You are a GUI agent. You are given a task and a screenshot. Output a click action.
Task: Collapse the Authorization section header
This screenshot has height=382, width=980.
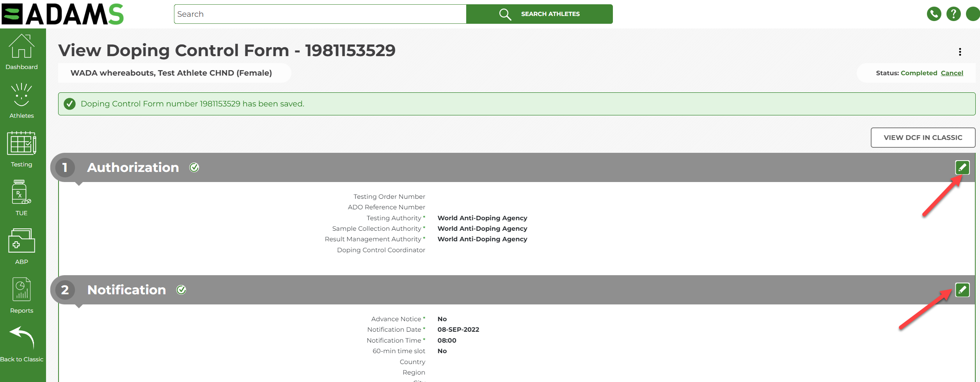point(513,168)
